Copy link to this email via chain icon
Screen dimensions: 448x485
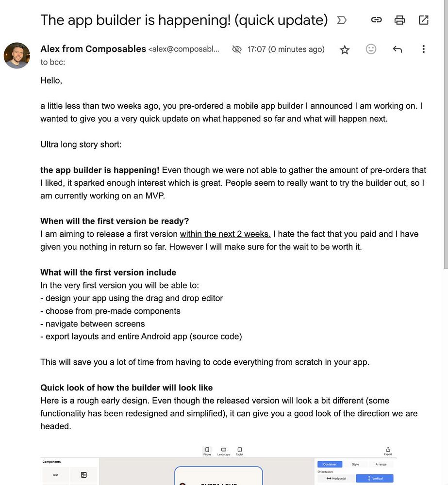point(376,20)
